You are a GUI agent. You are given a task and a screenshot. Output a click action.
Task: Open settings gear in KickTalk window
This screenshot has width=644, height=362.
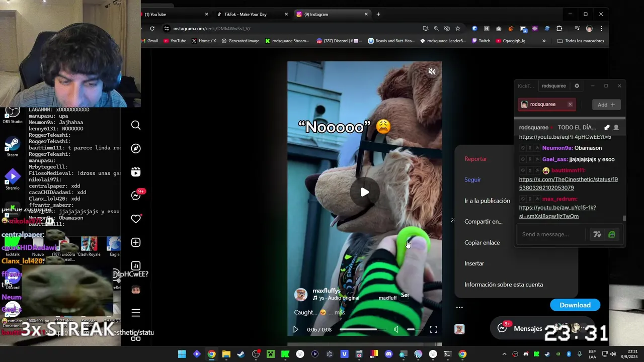click(x=577, y=86)
